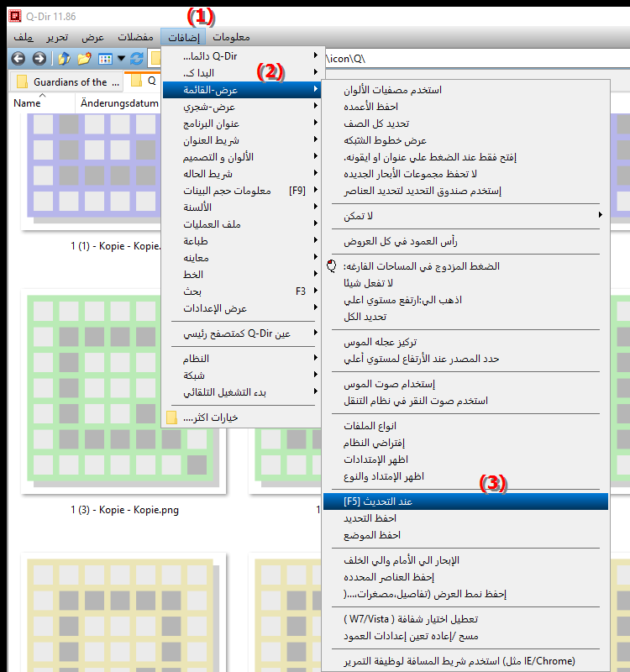The width and height of the screenshot is (630, 672).
Task: Open عين Q-Dir كمتصفح رئيسي submenu
Action: [241, 333]
